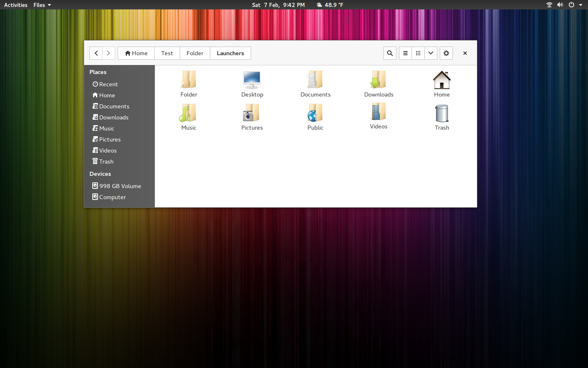Switch to icon grid view
The image size is (588, 368).
pyautogui.click(x=418, y=53)
